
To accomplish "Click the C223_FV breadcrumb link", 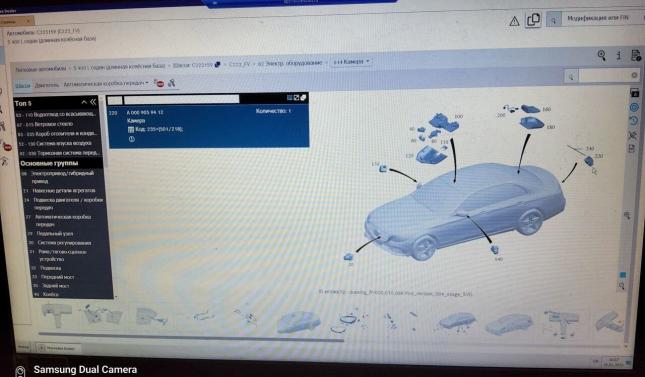I will pos(239,64).
